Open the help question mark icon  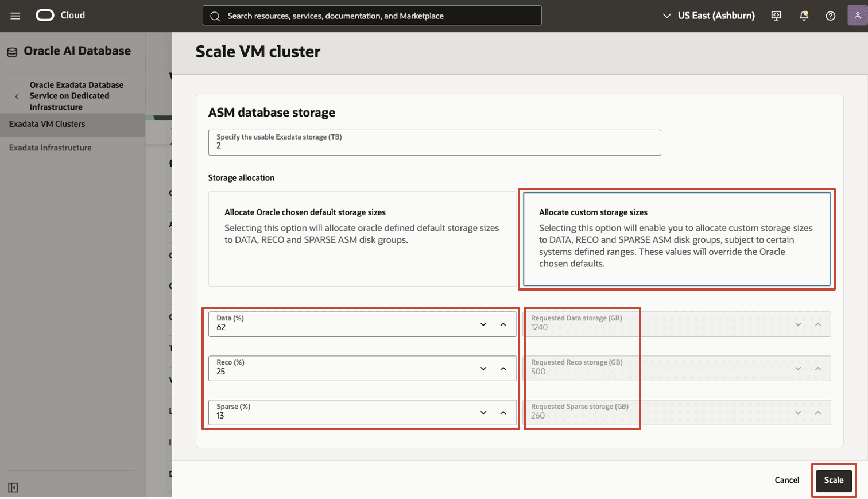click(x=831, y=16)
